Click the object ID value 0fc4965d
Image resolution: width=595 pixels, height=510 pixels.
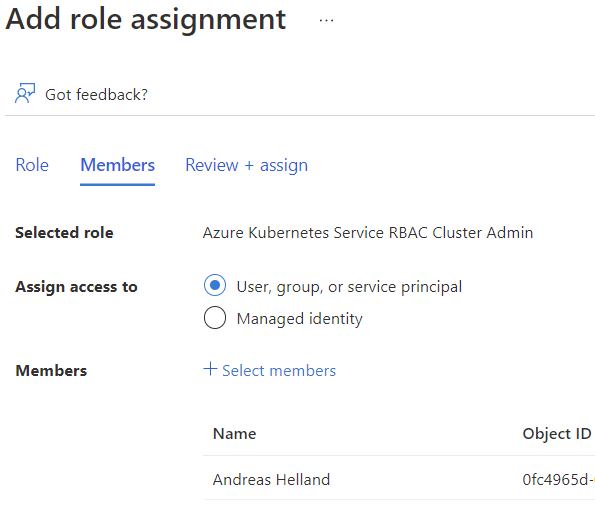pyautogui.click(x=558, y=480)
